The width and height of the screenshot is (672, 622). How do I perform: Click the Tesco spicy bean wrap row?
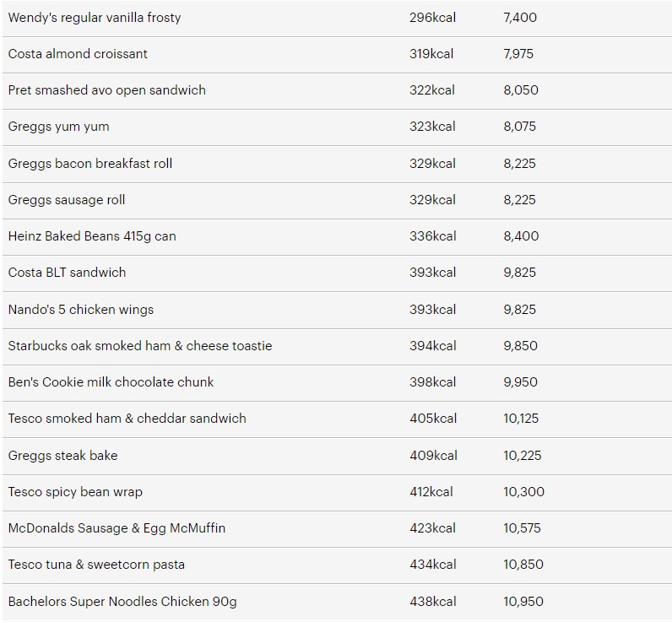337,493
